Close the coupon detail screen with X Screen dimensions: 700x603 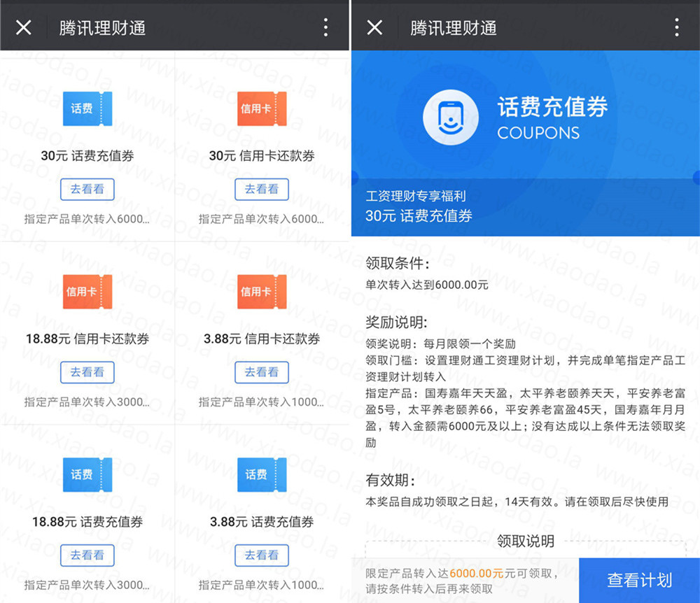coord(374,28)
